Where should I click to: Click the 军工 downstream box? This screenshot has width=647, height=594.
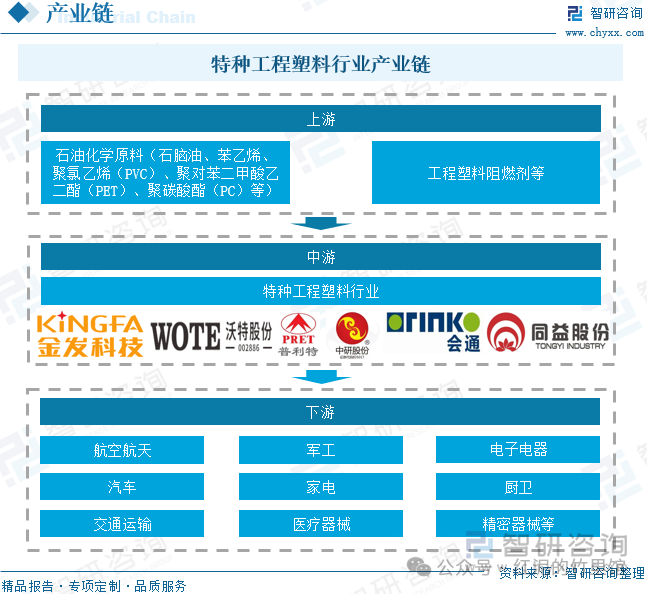point(321,450)
